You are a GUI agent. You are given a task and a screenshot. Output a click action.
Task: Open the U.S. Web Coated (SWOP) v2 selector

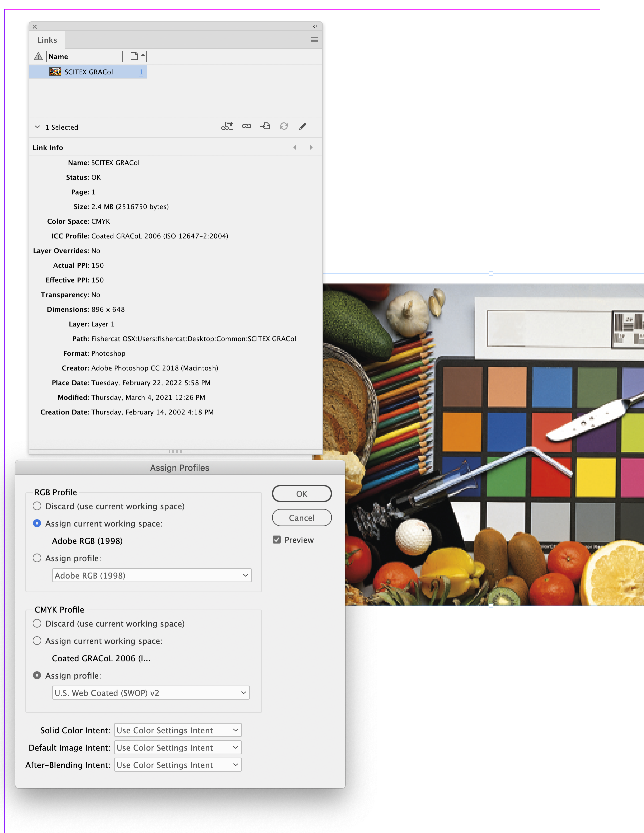coord(150,693)
